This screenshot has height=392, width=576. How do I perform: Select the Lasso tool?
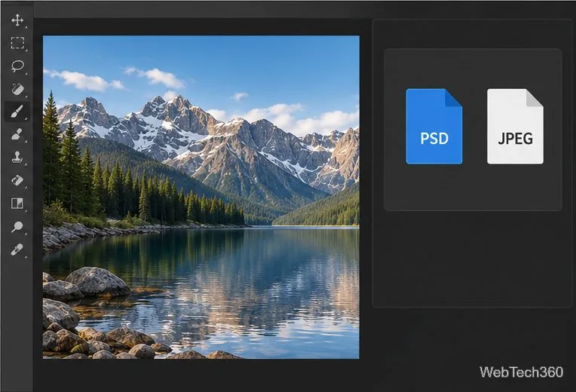pyautogui.click(x=17, y=66)
